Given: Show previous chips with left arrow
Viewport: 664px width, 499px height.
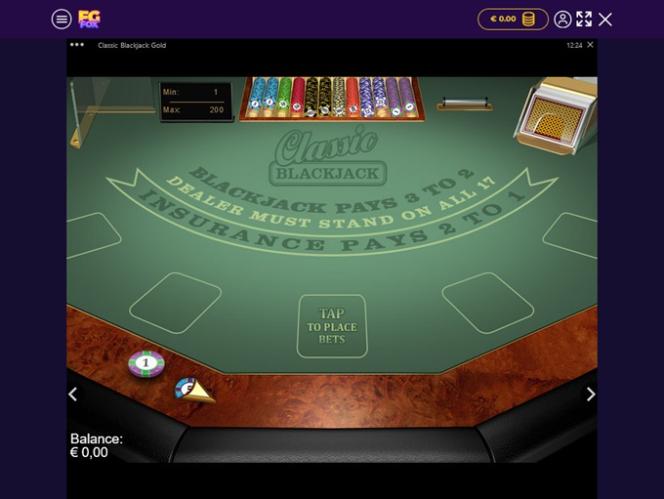Looking at the screenshot, I should (x=73, y=394).
